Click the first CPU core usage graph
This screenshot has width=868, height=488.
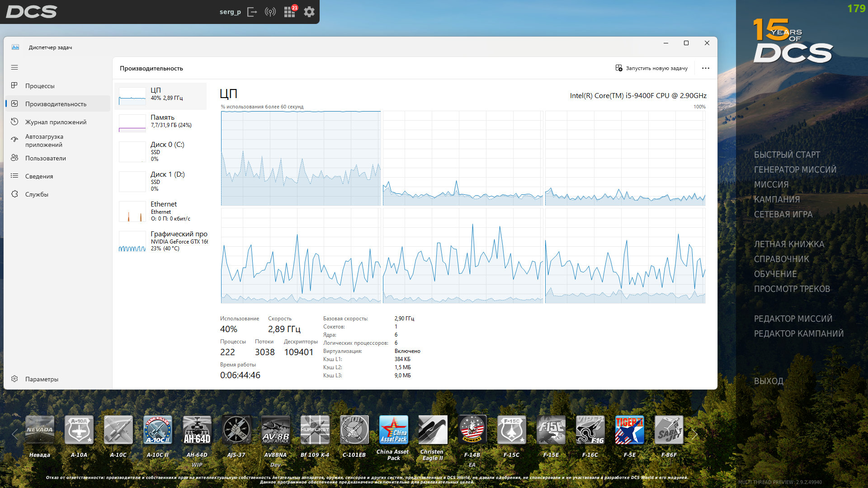click(x=301, y=159)
